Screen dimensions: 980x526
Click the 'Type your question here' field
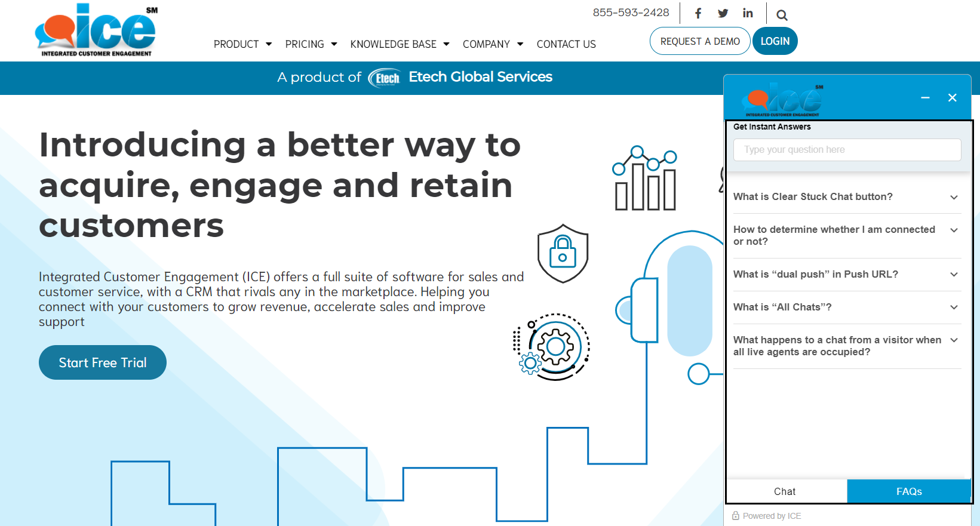tap(847, 150)
